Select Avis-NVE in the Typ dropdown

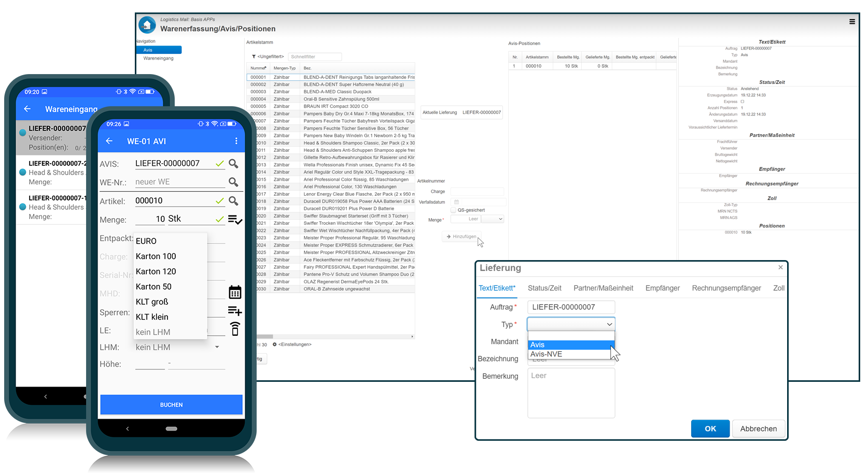pyautogui.click(x=546, y=354)
